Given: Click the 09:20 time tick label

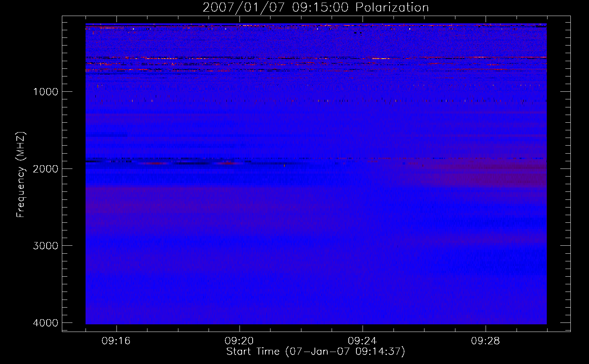Looking at the screenshot, I should click(239, 341).
